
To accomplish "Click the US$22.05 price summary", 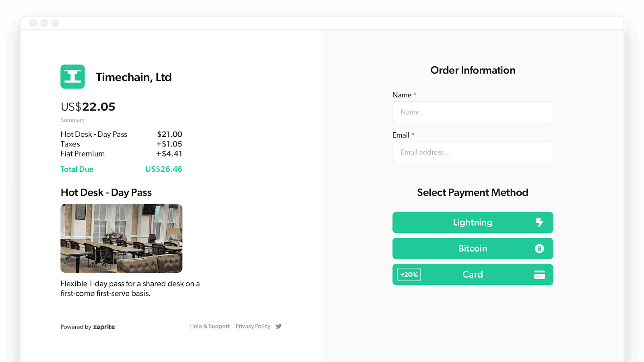I will click(x=87, y=106).
